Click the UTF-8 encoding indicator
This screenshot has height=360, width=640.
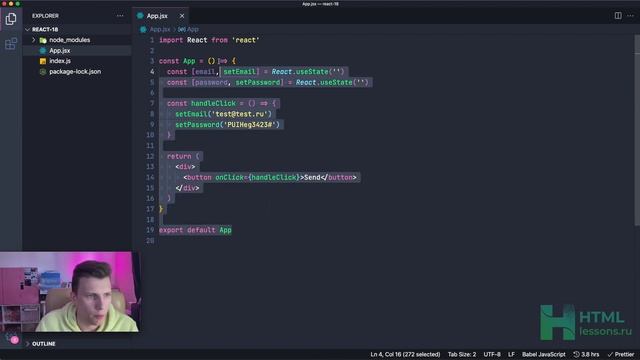click(x=492, y=354)
